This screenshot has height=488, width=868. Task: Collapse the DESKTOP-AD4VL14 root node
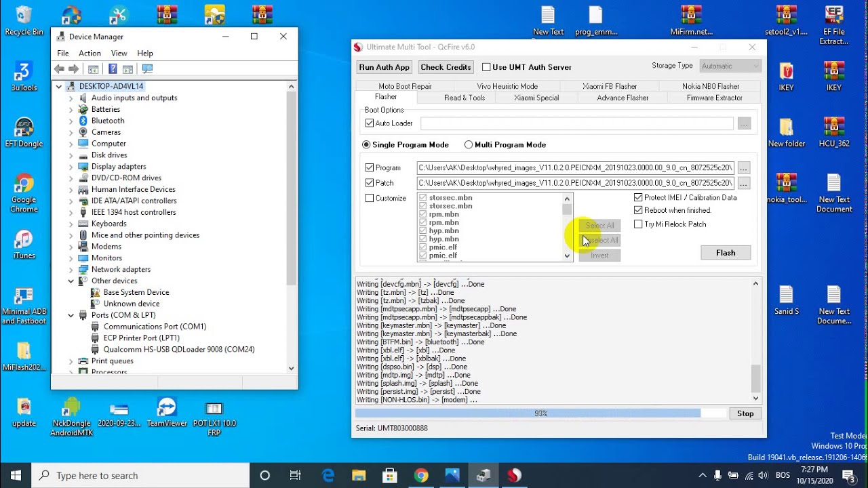point(59,86)
